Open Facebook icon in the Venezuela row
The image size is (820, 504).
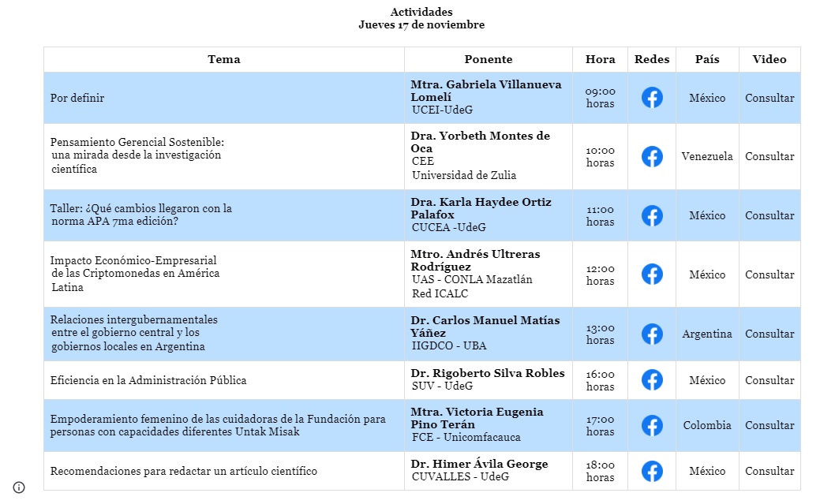pyautogui.click(x=652, y=156)
